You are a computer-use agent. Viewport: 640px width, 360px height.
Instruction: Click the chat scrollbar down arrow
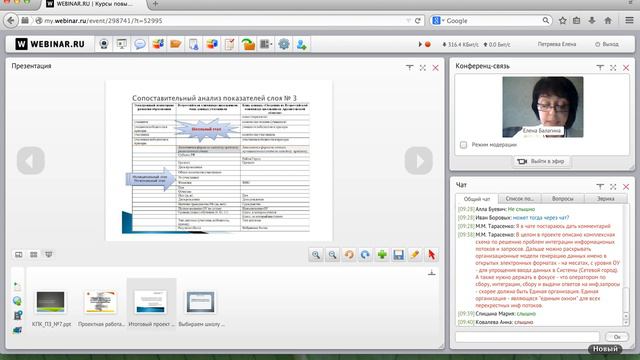click(x=626, y=322)
